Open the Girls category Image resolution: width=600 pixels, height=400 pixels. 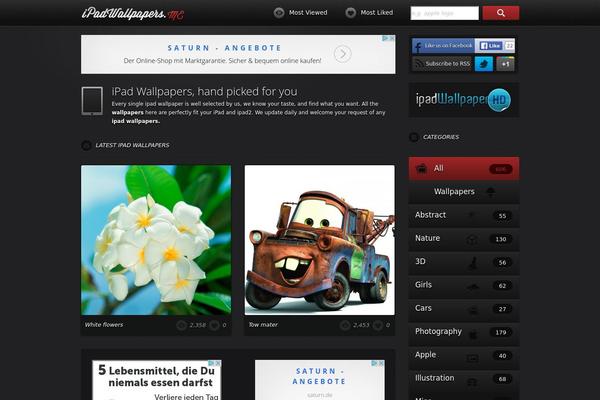tap(464, 285)
